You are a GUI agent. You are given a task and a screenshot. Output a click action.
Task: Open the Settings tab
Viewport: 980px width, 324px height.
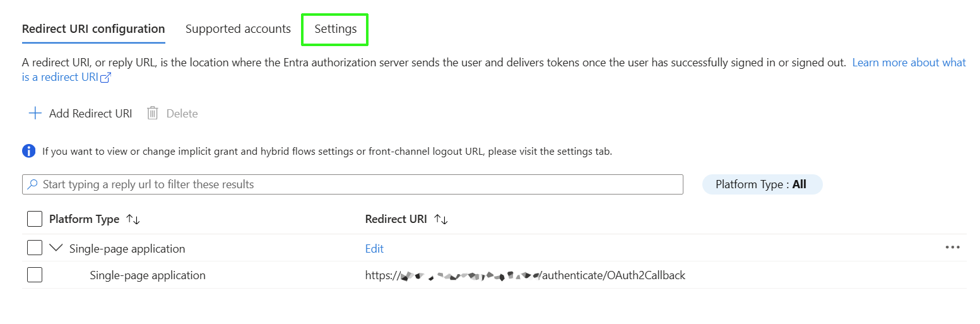[335, 29]
